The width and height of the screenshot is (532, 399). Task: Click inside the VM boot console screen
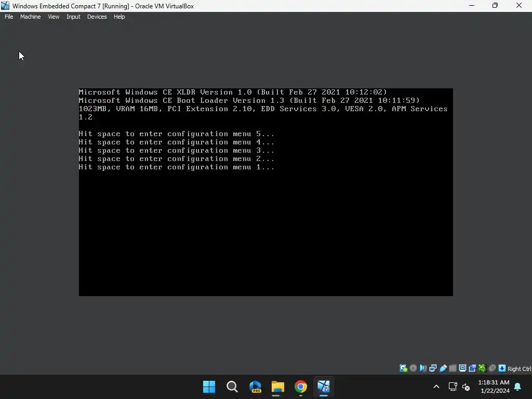coord(265,192)
